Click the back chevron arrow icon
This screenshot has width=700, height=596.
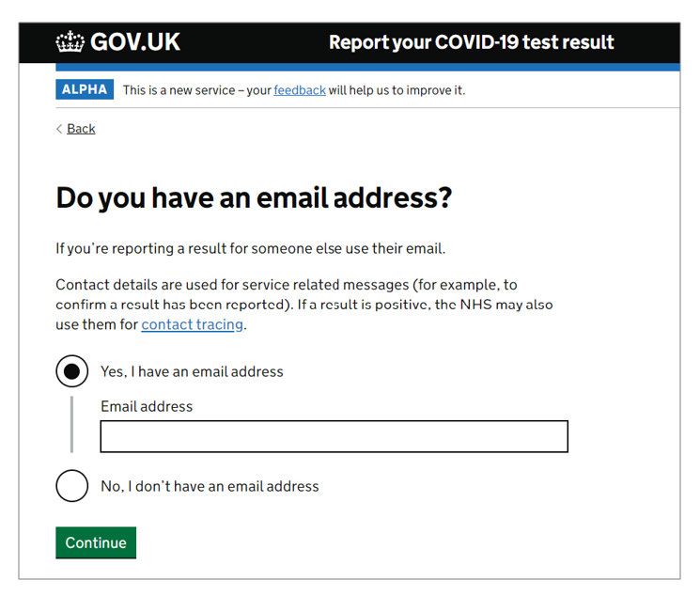[59, 129]
